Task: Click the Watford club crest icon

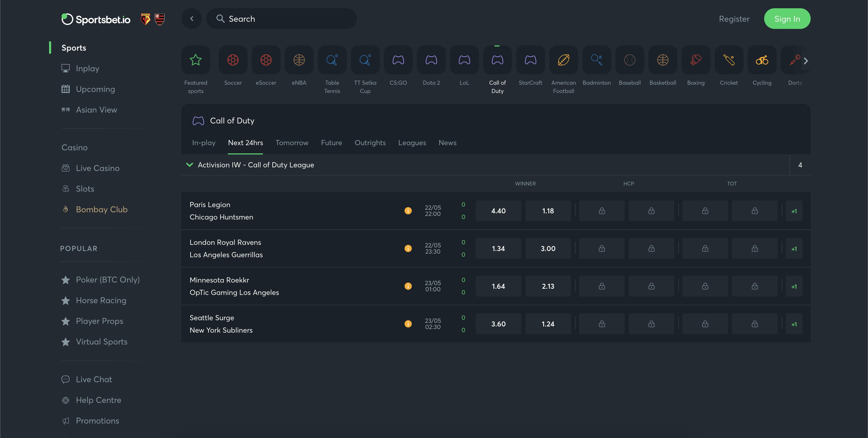Action: [x=145, y=19]
